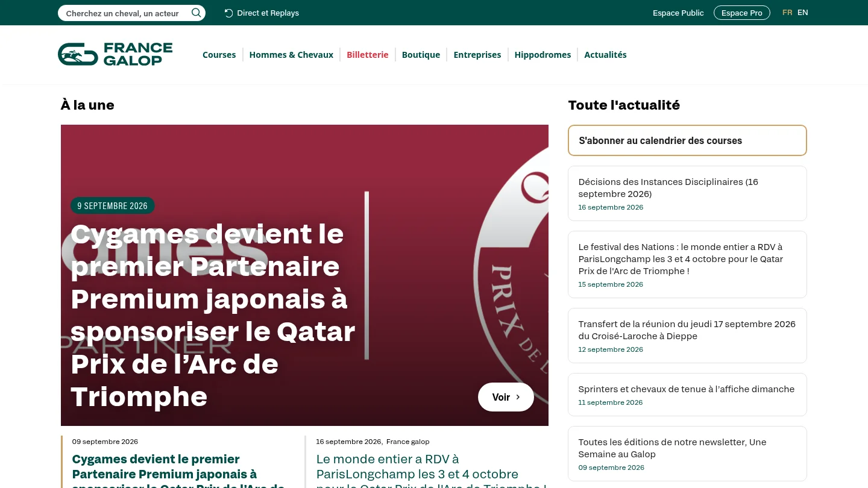This screenshot has width=868, height=488.
Task: Click the 11 septembre 2026 date in the news list
Action: [611, 402]
